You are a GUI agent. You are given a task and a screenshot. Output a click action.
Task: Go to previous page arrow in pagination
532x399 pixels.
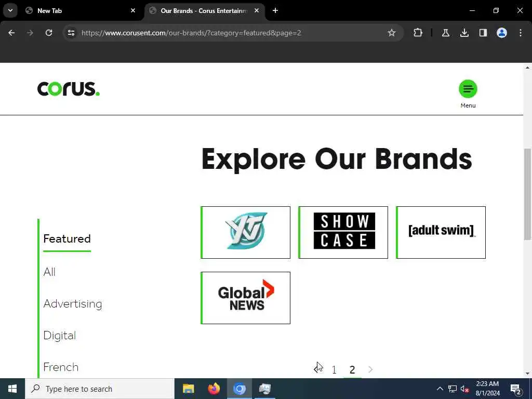click(316, 369)
